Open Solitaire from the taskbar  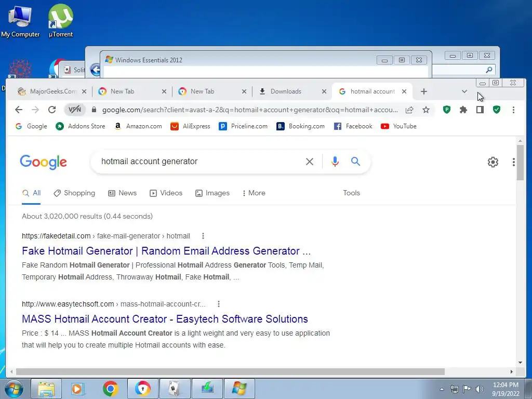175,389
